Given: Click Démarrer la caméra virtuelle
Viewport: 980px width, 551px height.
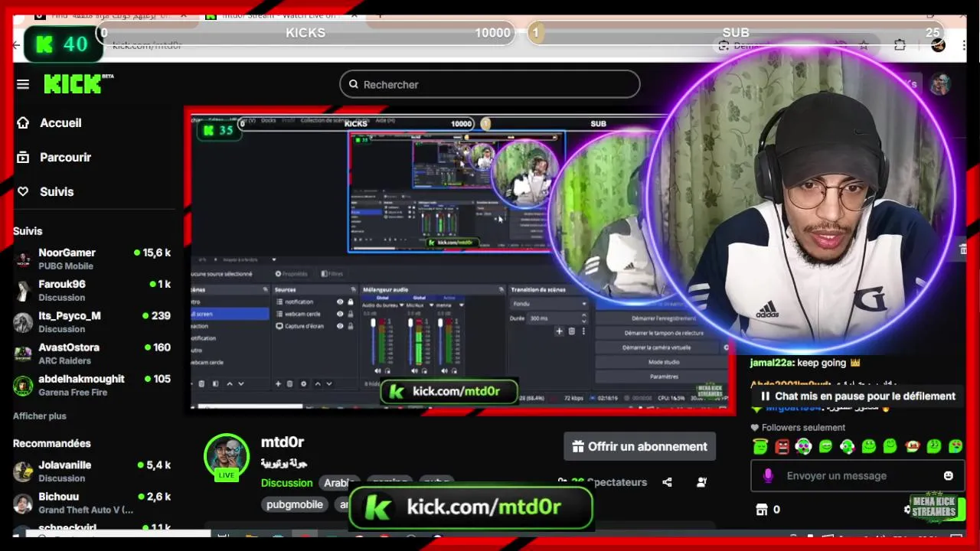Looking at the screenshot, I should (658, 347).
